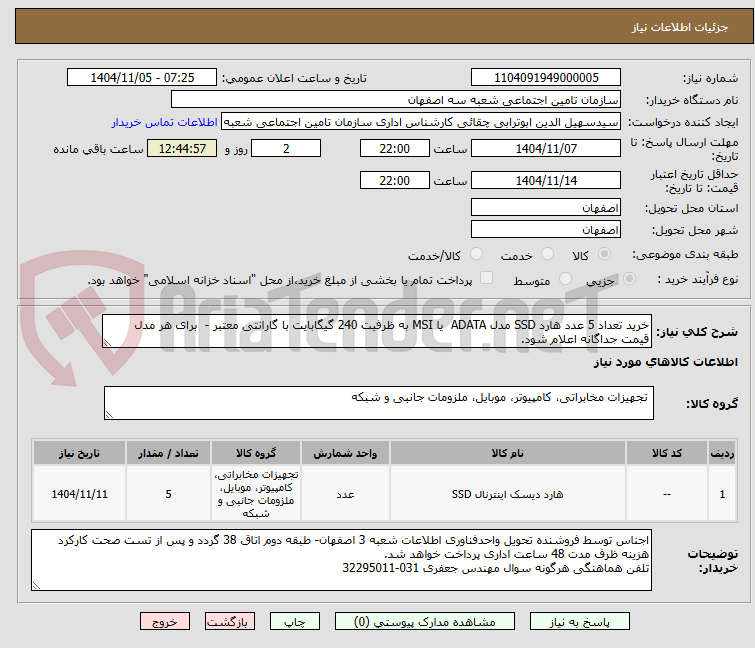Click the جزئیات اطلاعات نیاز header title
This screenshot has width=755, height=648.
click(679, 27)
